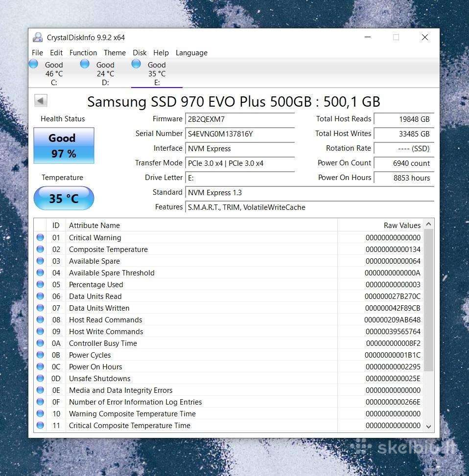This screenshot has width=469, height=476.
Task: Click status orb of Media and Data Integrity Errors row
Action: click(x=40, y=390)
